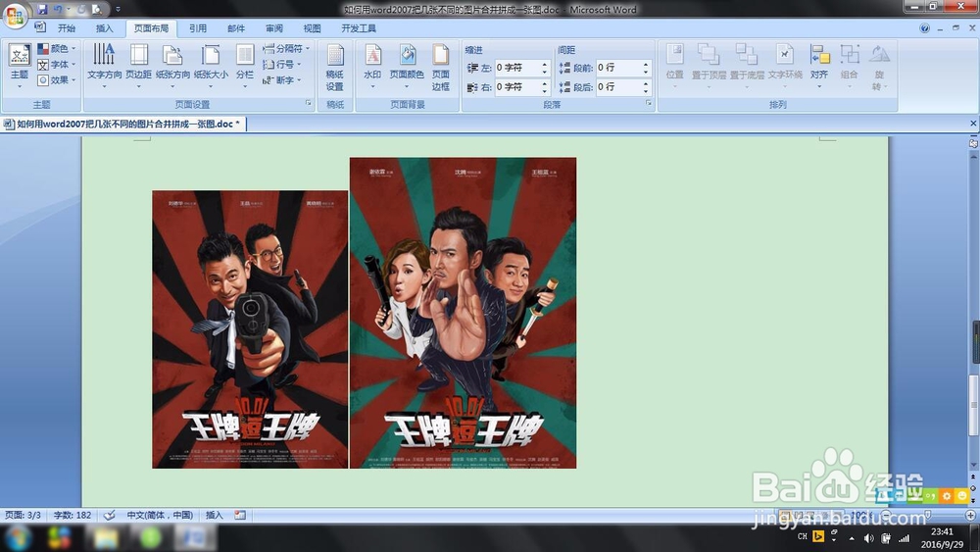Open Line Numbers (行号) dropdown
Viewport: 980px width, 552px height.
[x=282, y=65]
